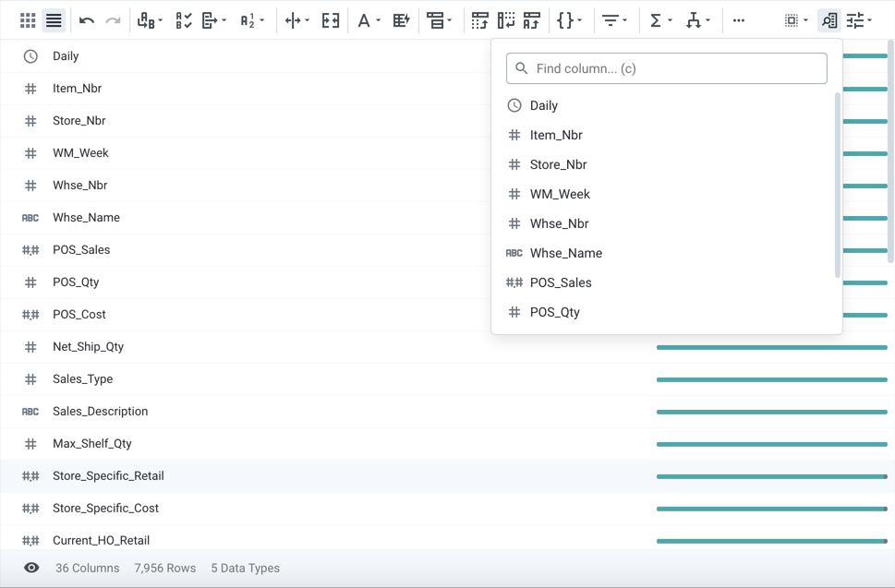Open the sliders settings dropdown at top right
The height and width of the screenshot is (588, 895).
coord(854,19)
